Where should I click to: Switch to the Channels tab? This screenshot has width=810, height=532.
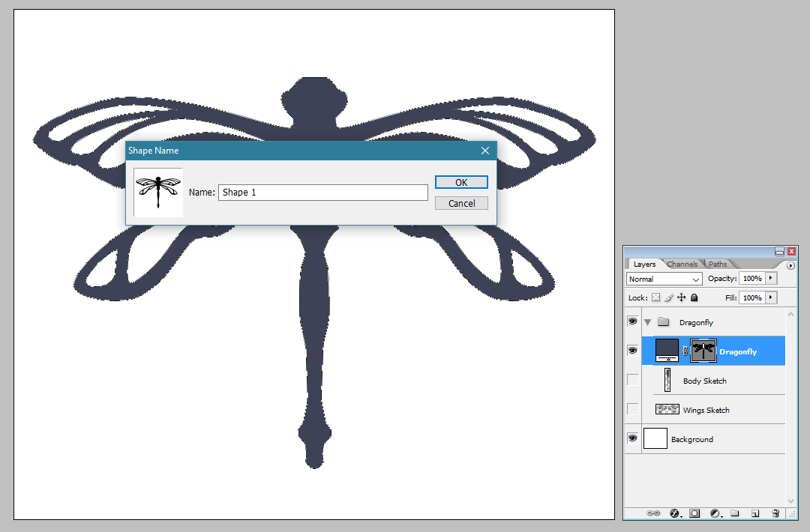click(x=682, y=264)
